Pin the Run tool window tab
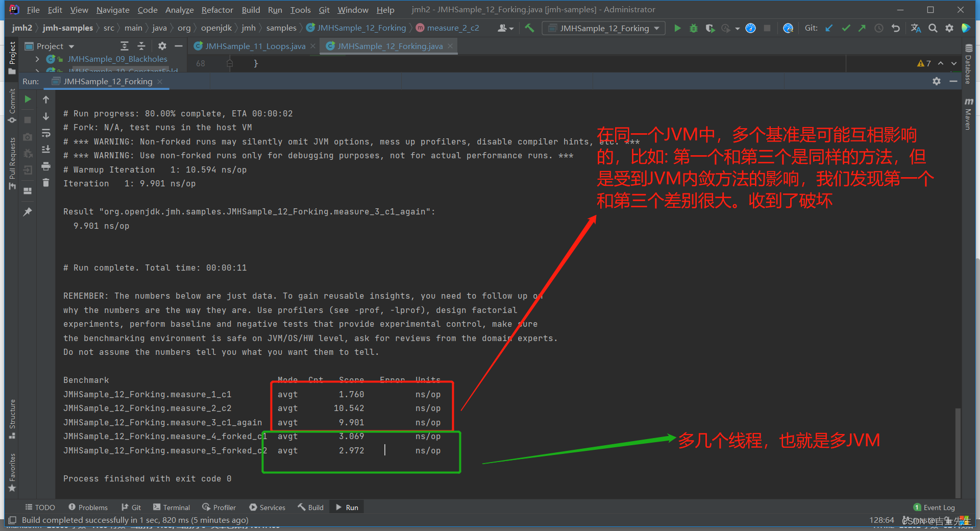Screen dimensions: 980x531 (x=28, y=211)
